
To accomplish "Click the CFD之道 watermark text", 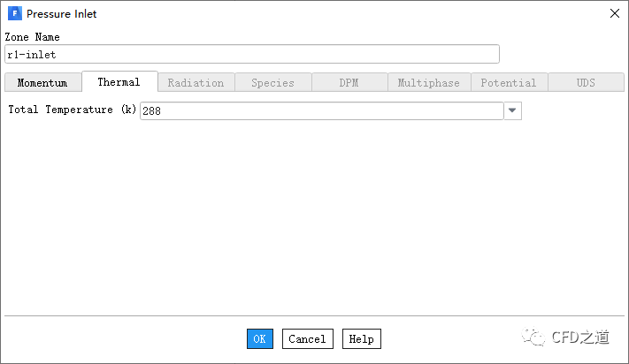I will coord(580,337).
